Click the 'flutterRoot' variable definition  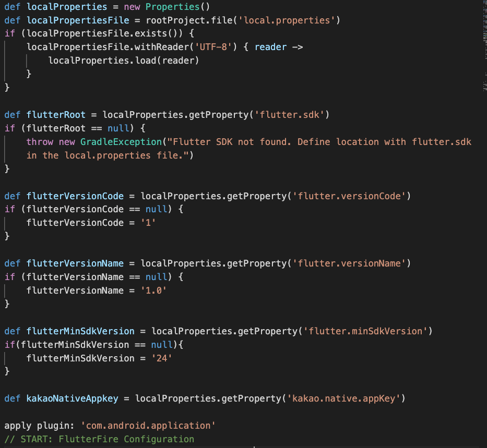(x=56, y=115)
